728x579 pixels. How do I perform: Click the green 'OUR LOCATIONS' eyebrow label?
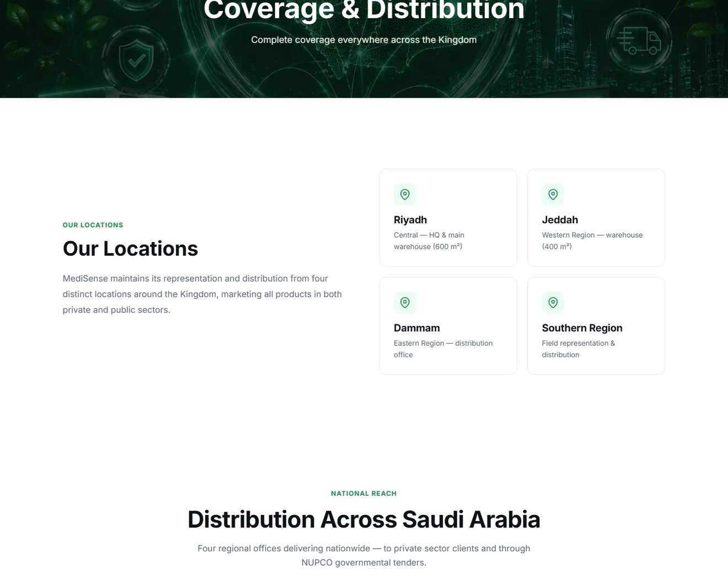(93, 225)
